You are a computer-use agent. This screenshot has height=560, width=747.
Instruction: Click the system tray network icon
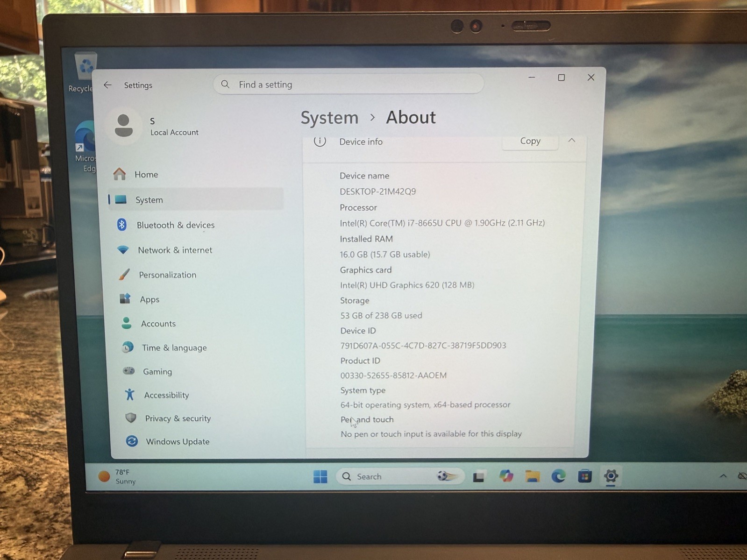click(x=741, y=476)
